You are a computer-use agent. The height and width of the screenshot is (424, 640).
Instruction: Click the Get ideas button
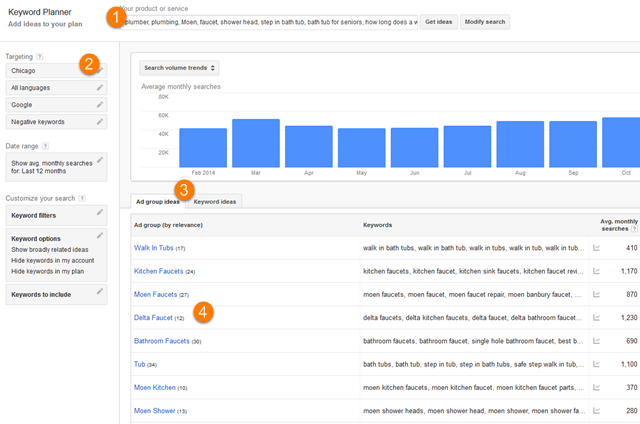(439, 22)
